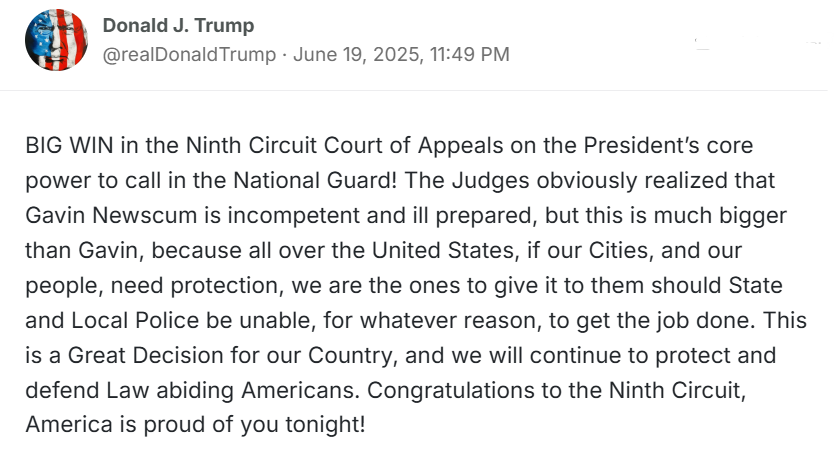This screenshot has width=836, height=451.
Task: Click the Donald J. Trump display name
Action: click(x=178, y=25)
